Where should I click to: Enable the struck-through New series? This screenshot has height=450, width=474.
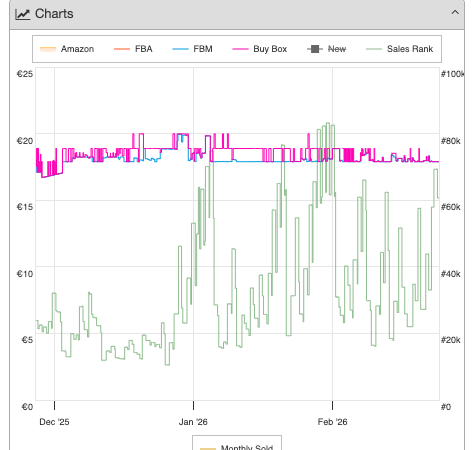click(326, 49)
